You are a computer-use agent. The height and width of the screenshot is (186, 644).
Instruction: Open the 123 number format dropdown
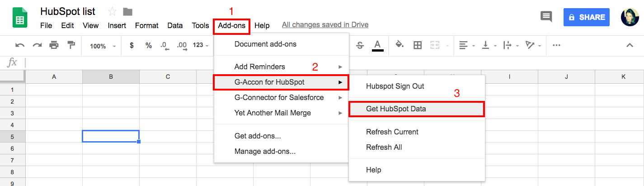pyautogui.click(x=201, y=45)
